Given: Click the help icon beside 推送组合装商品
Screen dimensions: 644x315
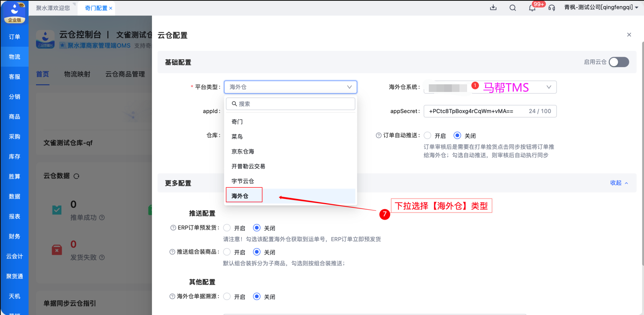Looking at the screenshot, I should [x=172, y=252].
